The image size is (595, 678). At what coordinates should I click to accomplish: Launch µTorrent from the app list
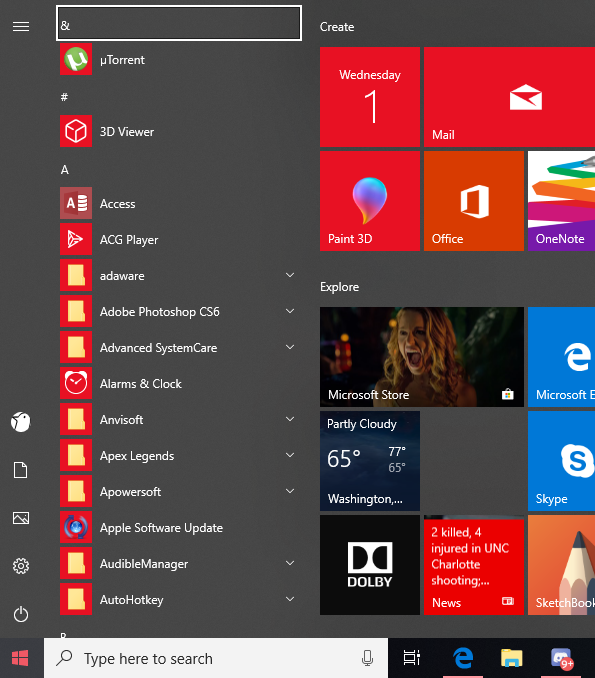pos(179,59)
